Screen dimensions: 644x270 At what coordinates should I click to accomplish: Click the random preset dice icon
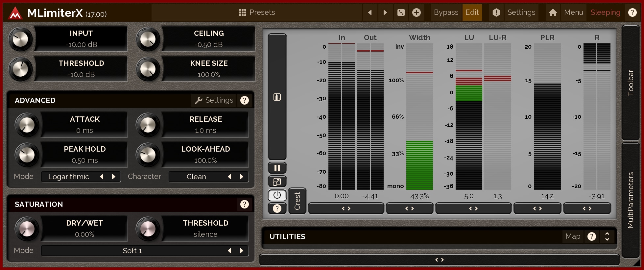point(401,12)
